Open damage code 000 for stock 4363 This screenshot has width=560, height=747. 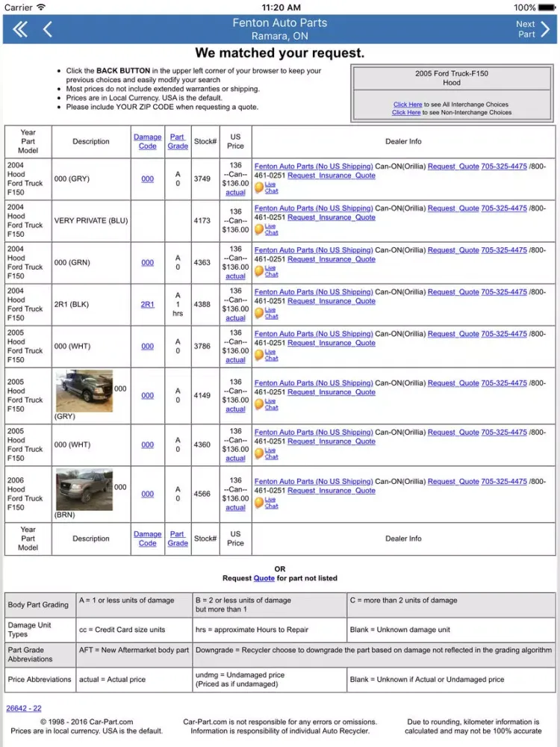tap(148, 263)
